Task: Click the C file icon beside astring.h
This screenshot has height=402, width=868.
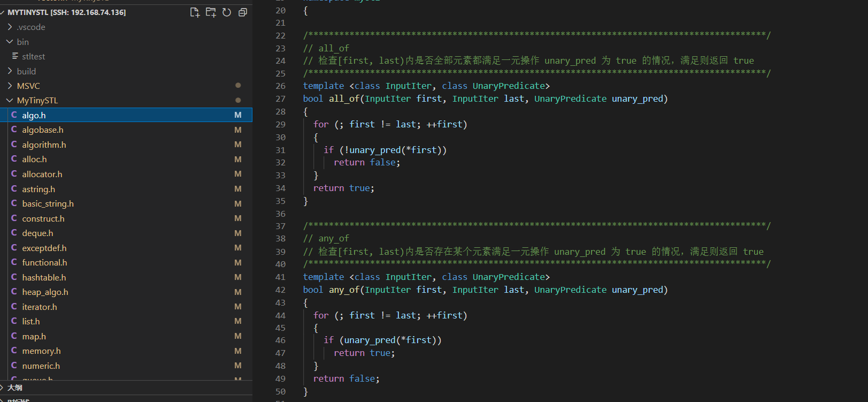Action: [x=14, y=189]
